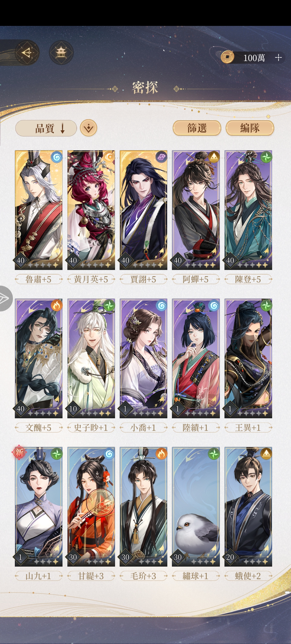Click the 甘緹+3 name label
Screen dimensions: 291x644
[91, 576]
